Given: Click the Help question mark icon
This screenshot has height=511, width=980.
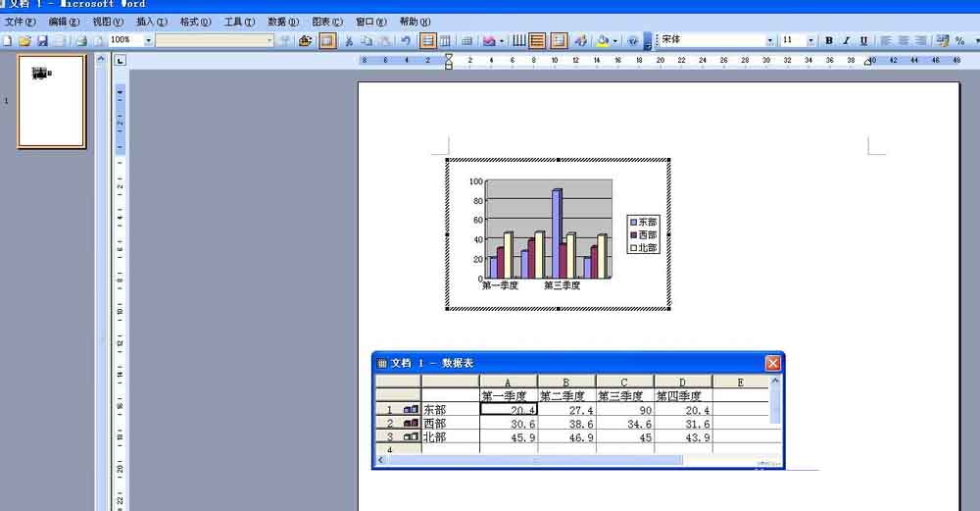Looking at the screenshot, I should click(632, 40).
